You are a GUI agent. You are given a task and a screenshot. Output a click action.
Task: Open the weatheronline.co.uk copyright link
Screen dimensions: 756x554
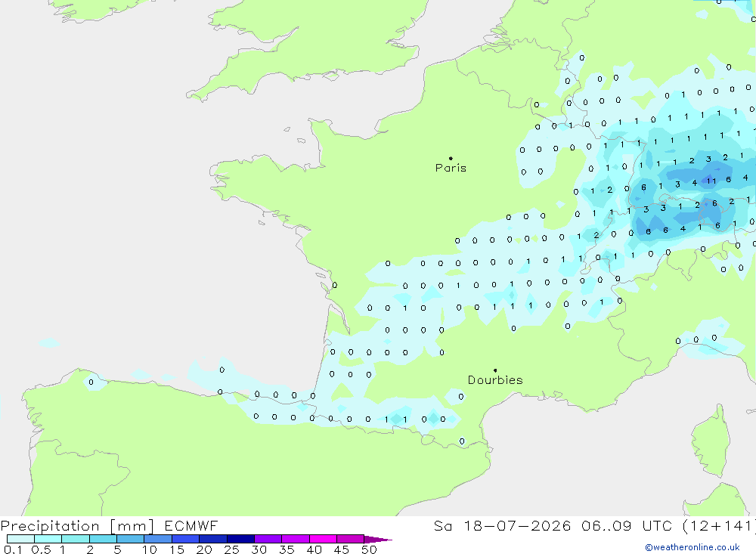[692, 547]
